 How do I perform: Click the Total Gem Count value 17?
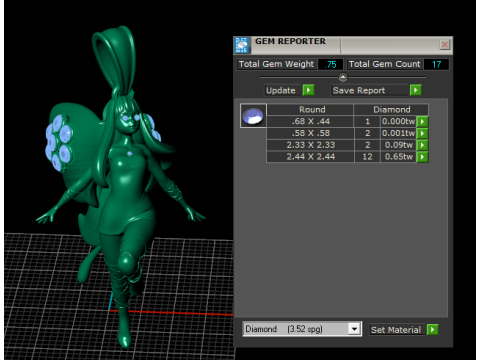pyautogui.click(x=436, y=64)
